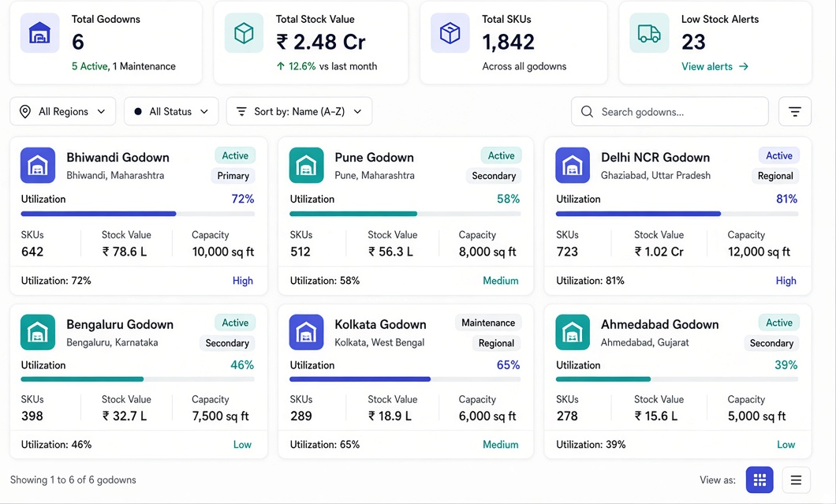Click the Secondary tag on Bengaluru Godown
The width and height of the screenshot is (836, 504).
click(228, 343)
